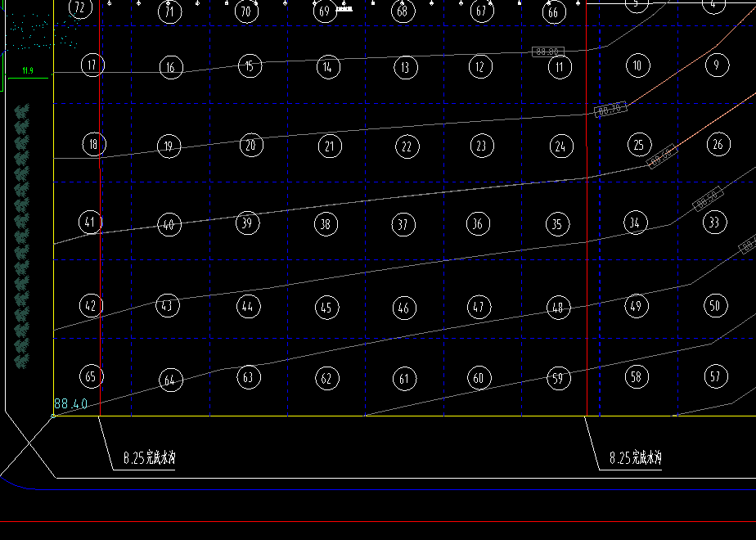Pick the circled number 20
The image size is (756, 540).
[x=251, y=145]
